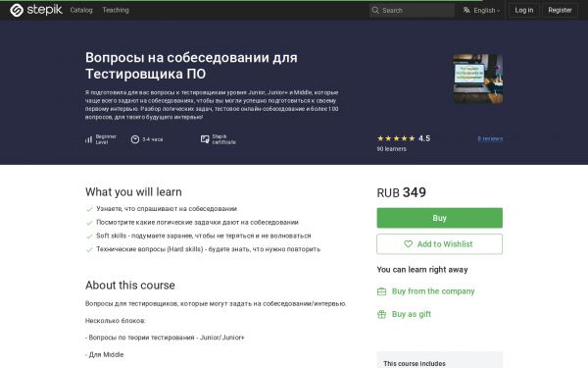Click the clock duration icon
Image resolution: width=588 pixels, height=368 pixels.
135,139
